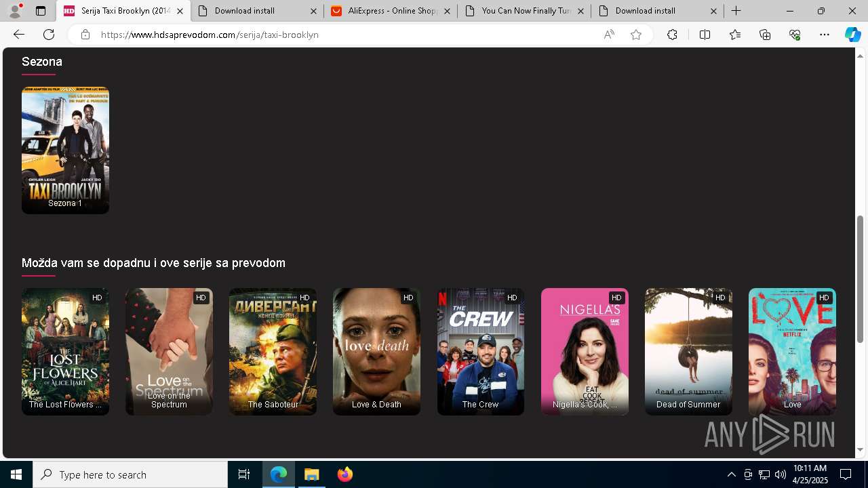Open the tab actions menu icon
The height and width of the screenshot is (488, 868).
[x=41, y=11]
